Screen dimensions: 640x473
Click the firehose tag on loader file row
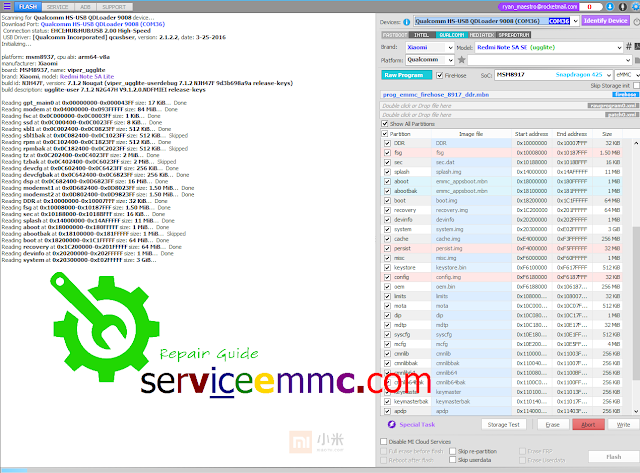(625, 95)
